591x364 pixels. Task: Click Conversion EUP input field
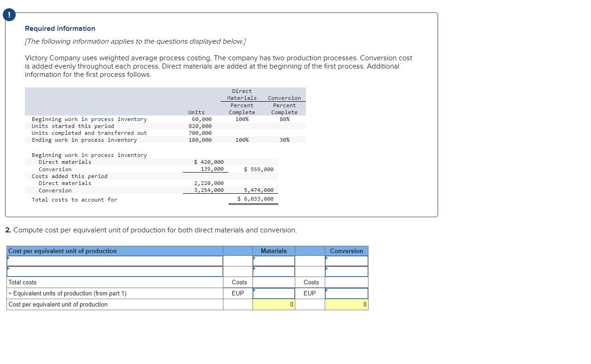click(346, 293)
